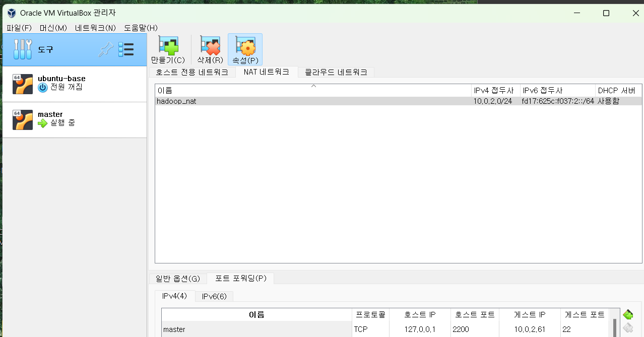Click the pin icon in Tools row
Screen dimensions: 644x337
coord(105,49)
